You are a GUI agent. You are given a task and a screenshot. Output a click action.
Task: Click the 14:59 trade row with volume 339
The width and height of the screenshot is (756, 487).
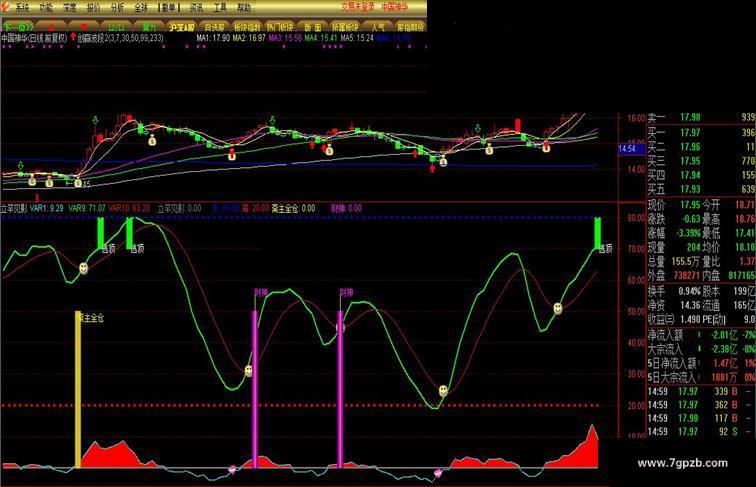click(x=701, y=391)
